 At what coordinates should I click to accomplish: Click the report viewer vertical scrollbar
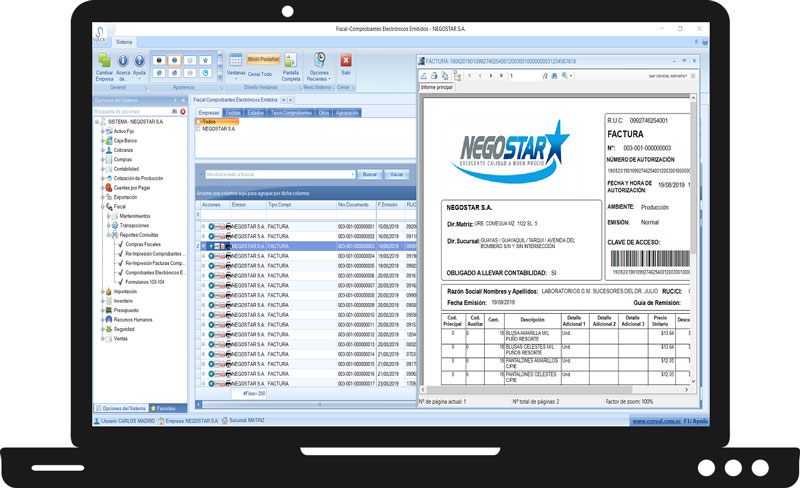[693, 240]
